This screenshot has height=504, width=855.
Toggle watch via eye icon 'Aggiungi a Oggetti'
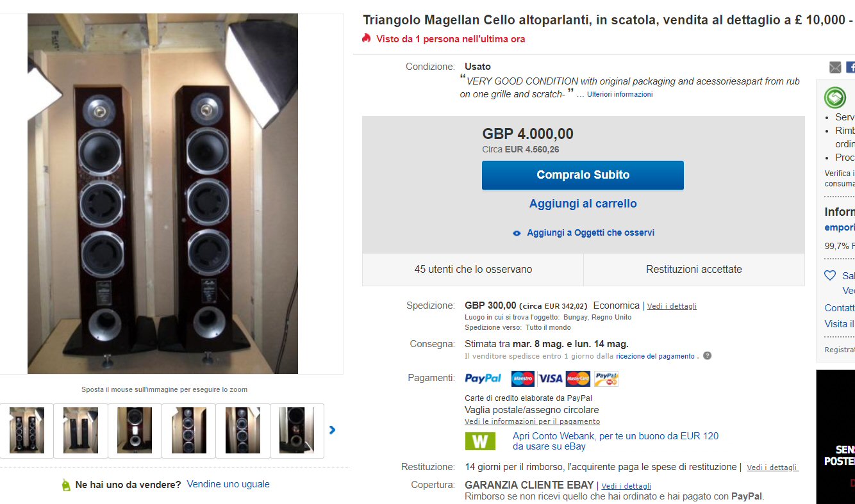517,233
